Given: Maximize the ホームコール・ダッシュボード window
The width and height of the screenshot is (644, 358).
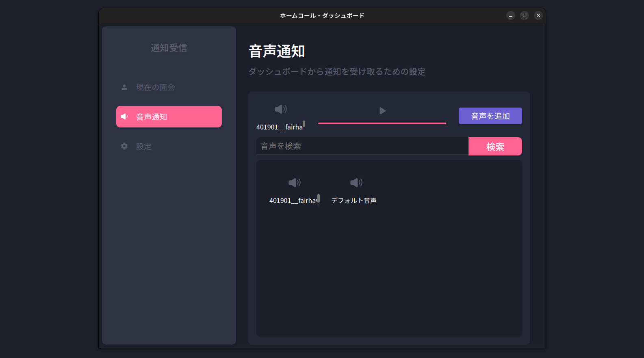Looking at the screenshot, I should point(524,15).
